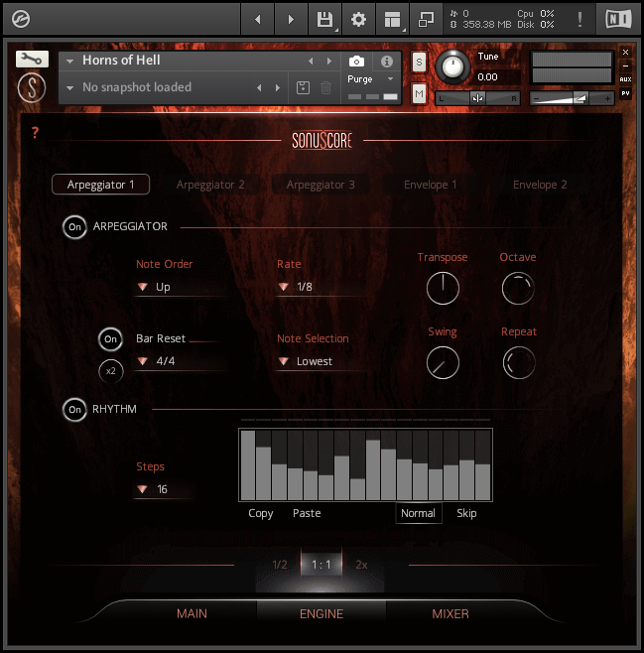Screen dimensions: 644x653
Task: Disable the Bar Reset On button
Action: click(111, 339)
